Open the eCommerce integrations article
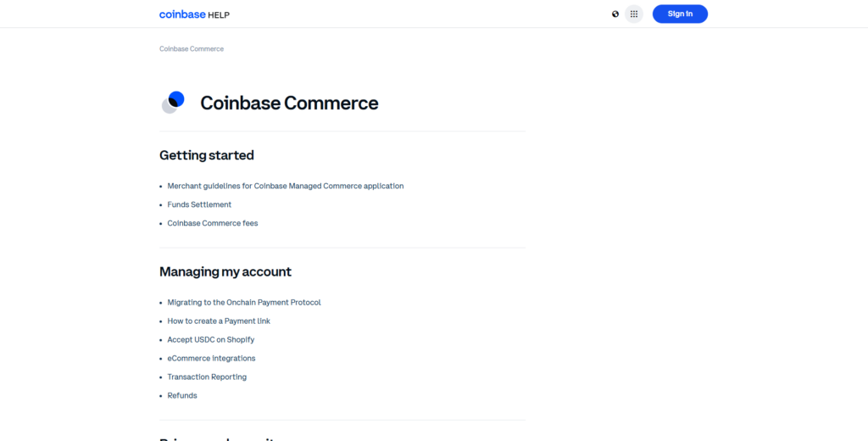Screen dimensions: 868x441 pyautogui.click(x=211, y=359)
